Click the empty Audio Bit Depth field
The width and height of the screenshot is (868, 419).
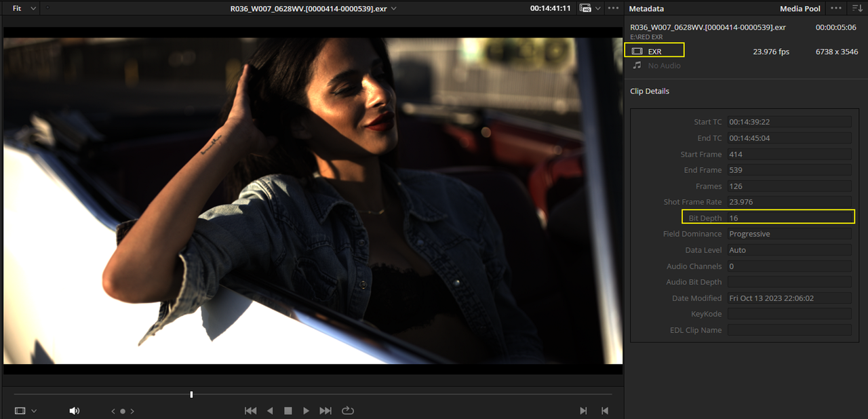click(789, 282)
